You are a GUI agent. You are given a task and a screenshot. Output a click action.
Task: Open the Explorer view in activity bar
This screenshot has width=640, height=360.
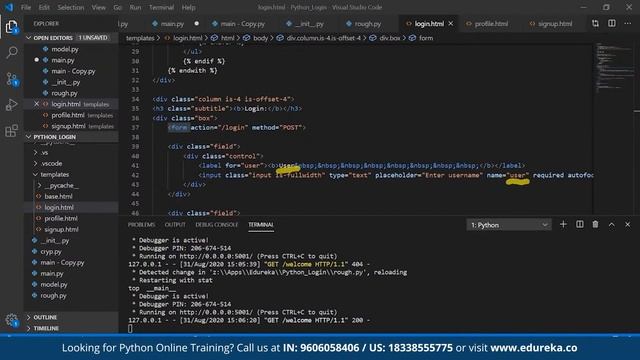point(11,27)
